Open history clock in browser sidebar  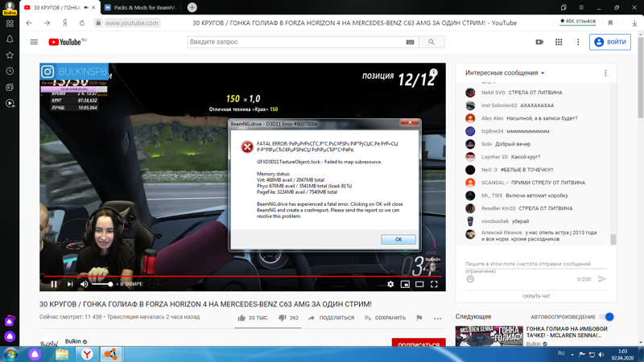[x=10, y=71]
